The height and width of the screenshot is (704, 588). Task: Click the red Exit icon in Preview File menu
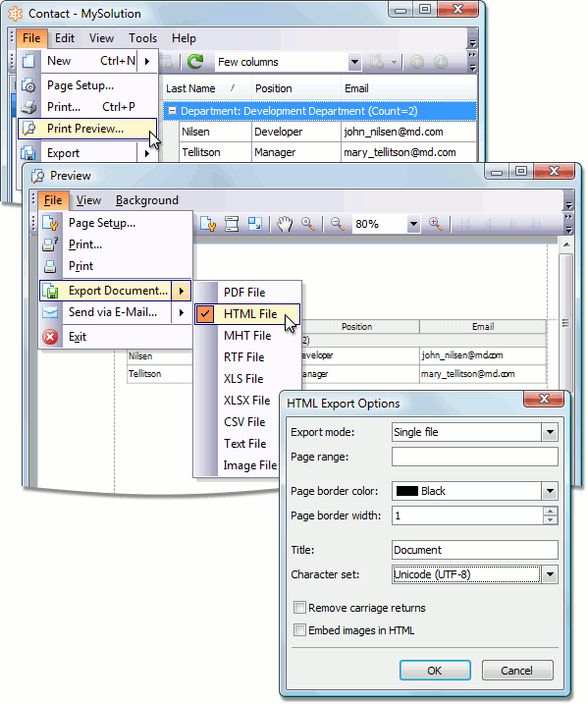click(50, 337)
